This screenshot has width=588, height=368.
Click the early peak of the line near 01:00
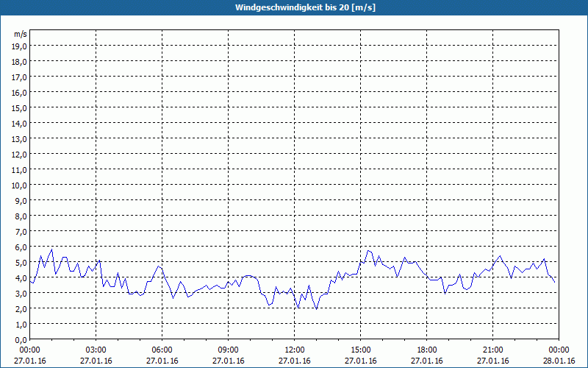51,250
